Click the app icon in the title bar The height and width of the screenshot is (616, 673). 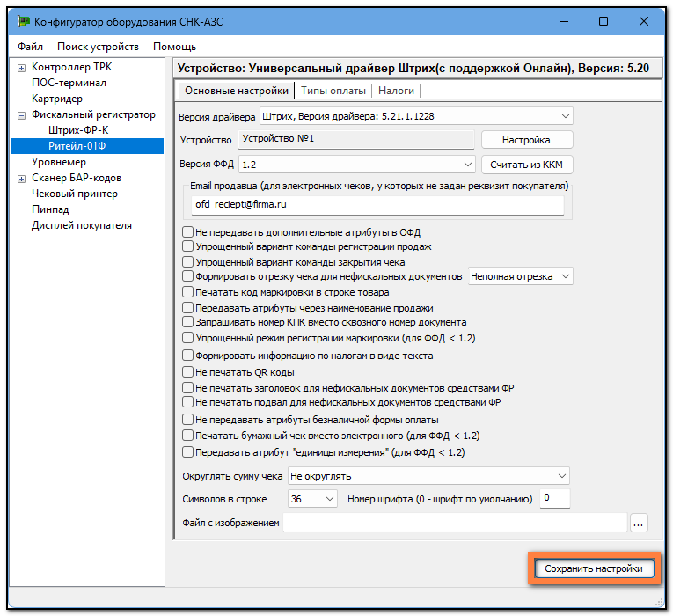click(24, 21)
